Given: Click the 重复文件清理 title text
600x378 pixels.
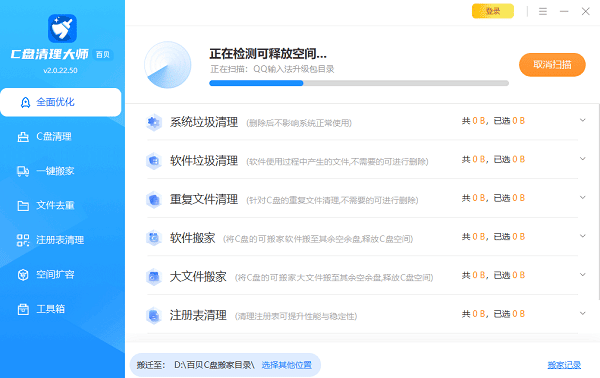Looking at the screenshot, I should click(x=204, y=199).
